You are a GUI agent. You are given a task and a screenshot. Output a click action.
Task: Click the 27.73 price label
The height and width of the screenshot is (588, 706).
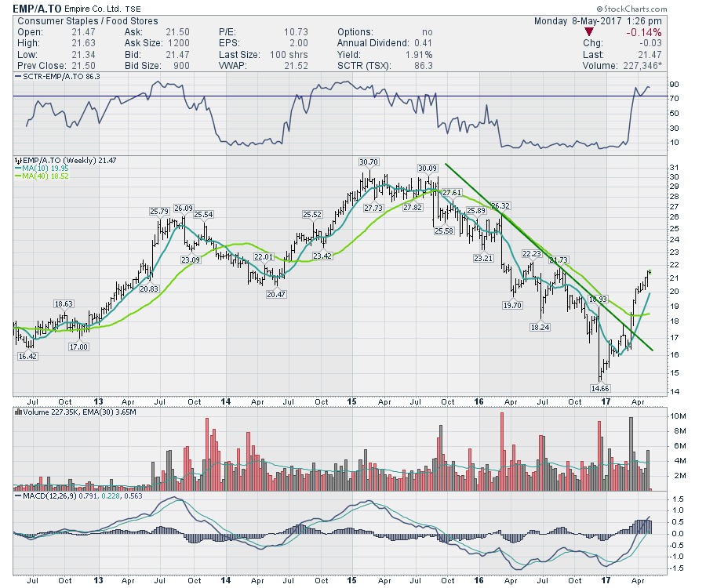(373, 209)
